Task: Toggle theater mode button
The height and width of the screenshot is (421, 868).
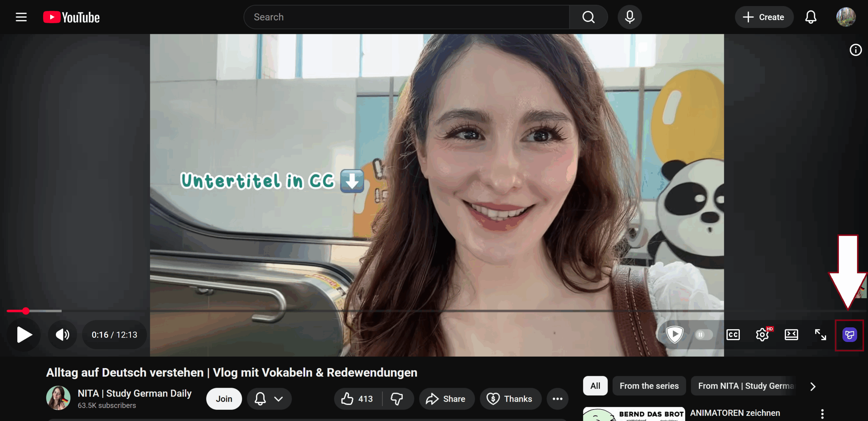Action: [791, 335]
